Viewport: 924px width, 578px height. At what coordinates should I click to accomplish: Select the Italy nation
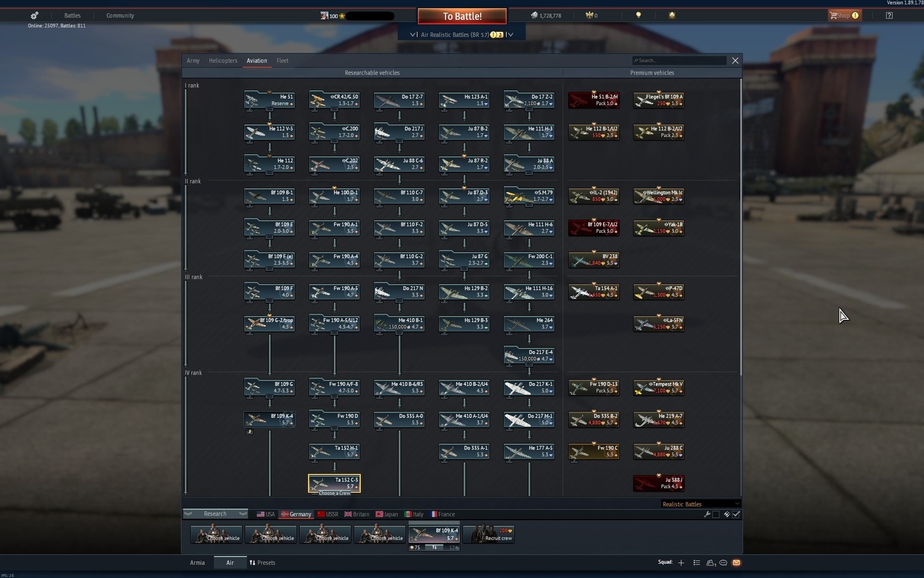[414, 514]
